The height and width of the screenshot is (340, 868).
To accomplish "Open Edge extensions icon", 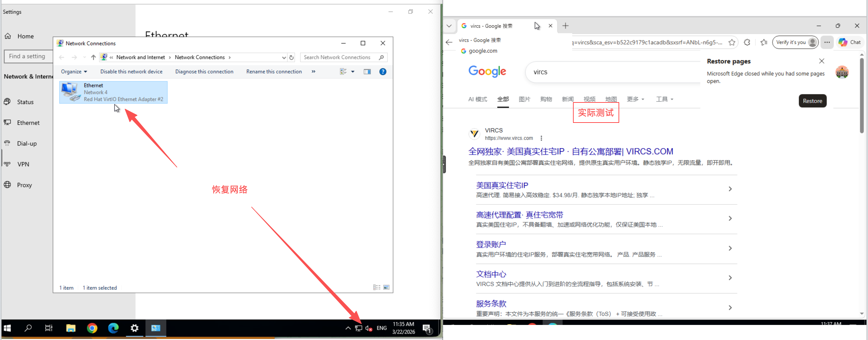I will tap(747, 42).
